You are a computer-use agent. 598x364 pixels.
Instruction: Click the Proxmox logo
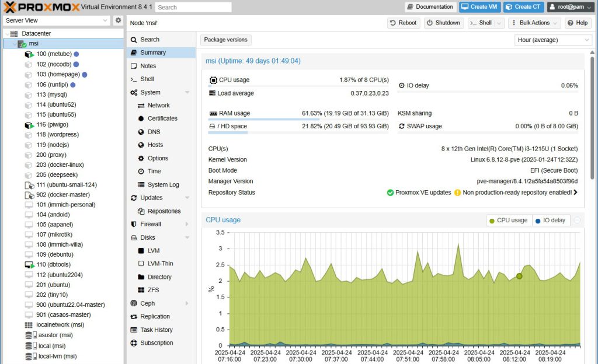pyautogui.click(x=41, y=7)
